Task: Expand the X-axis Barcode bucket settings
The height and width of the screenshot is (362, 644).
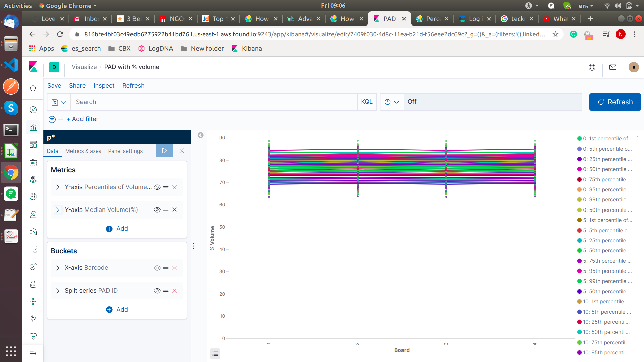Action: click(x=58, y=268)
